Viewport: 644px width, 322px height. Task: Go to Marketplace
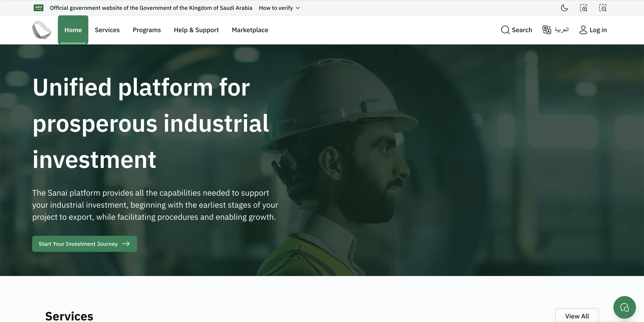tap(250, 30)
